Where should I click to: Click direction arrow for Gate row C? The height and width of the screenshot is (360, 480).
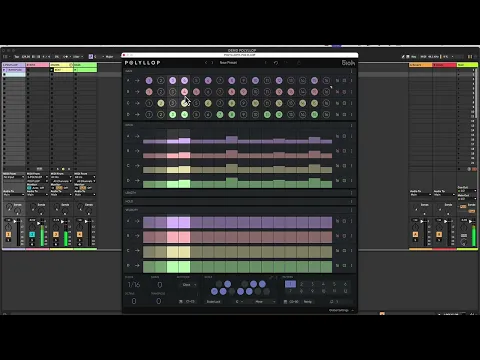(137, 103)
